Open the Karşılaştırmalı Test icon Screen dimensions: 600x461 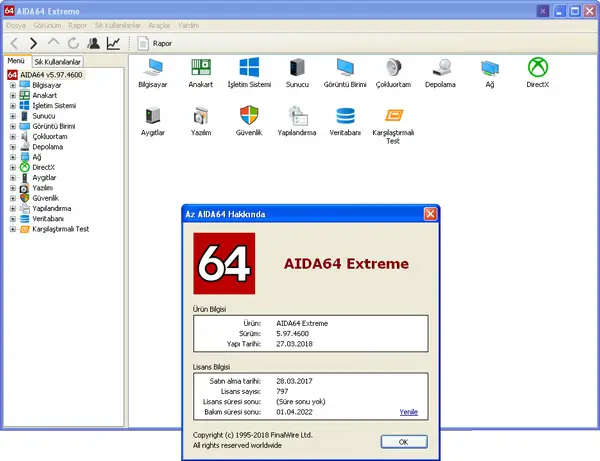coord(393,117)
